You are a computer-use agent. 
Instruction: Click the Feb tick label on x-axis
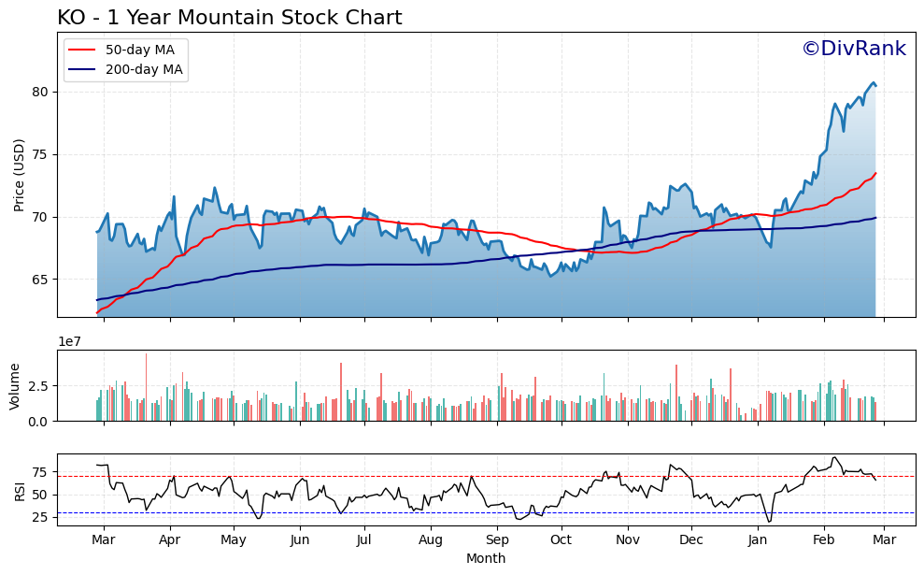(x=822, y=540)
